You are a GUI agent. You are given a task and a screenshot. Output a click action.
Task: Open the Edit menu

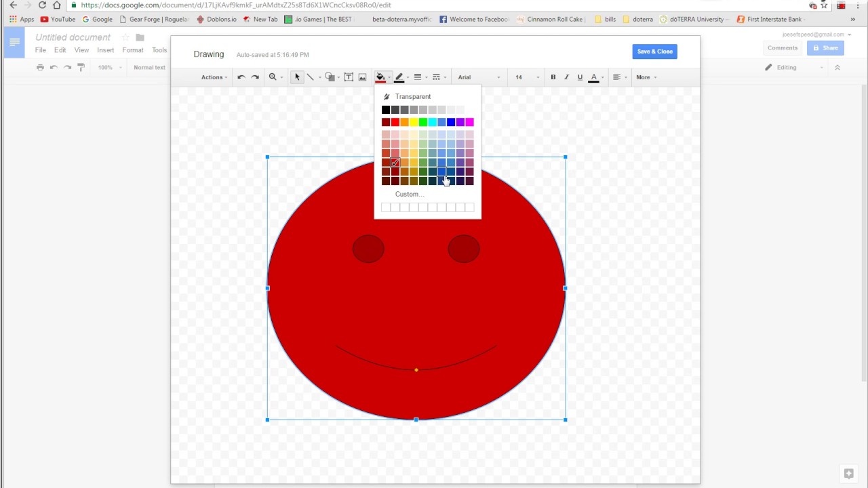pyautogui.click(x=60, y=50)
